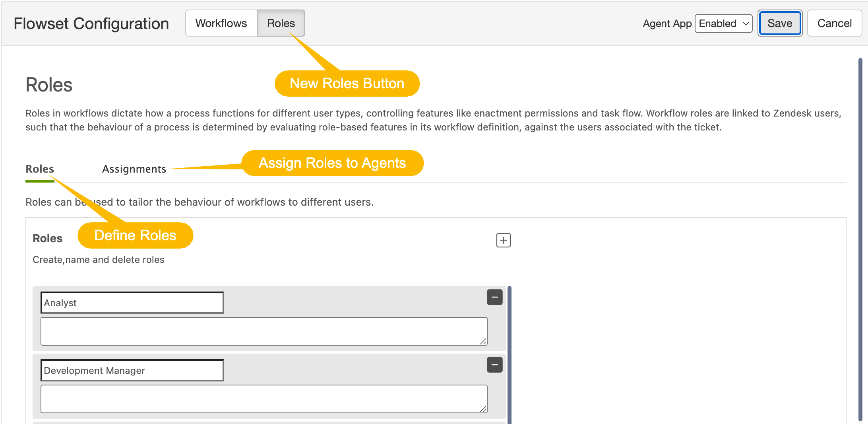Viewport: 868px width, 424px height.
Task: Switch to the Workflows tab
Action: (x=221, y=23)
